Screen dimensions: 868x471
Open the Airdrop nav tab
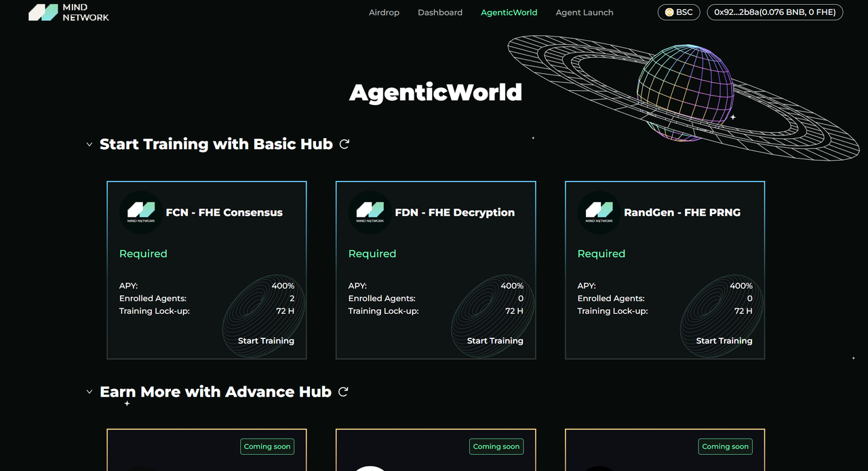[384, 12]
